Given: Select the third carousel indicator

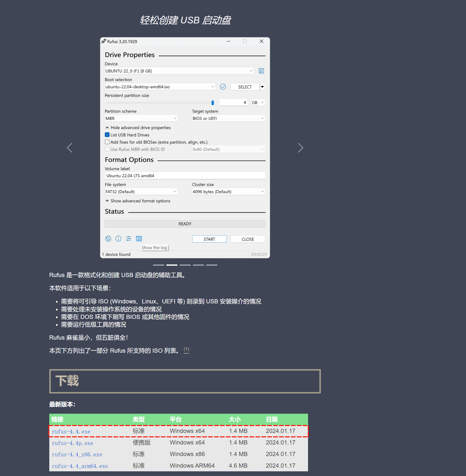Looking at the screenshot, I should (185, 265).
